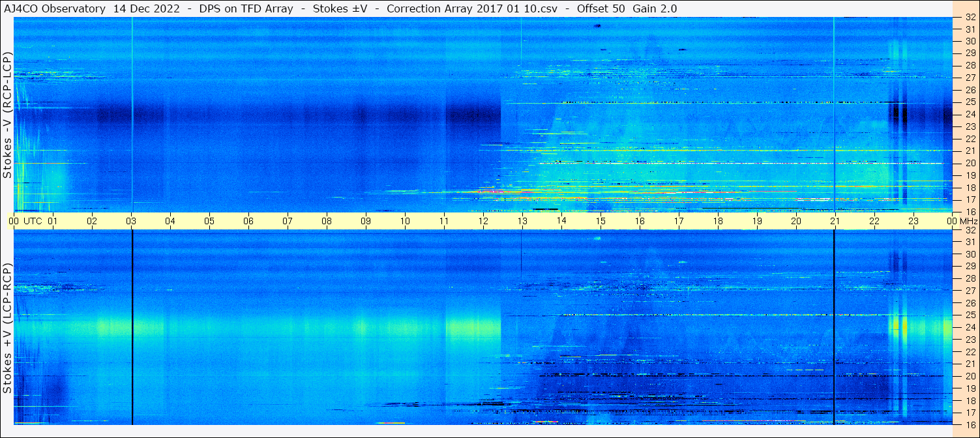Image resolution: width=980 pixels, height=438 pixels.
Task: Click the 20 MHz label of Stokes -V panel
Action: pyautogui.click(x=970, y=163)
